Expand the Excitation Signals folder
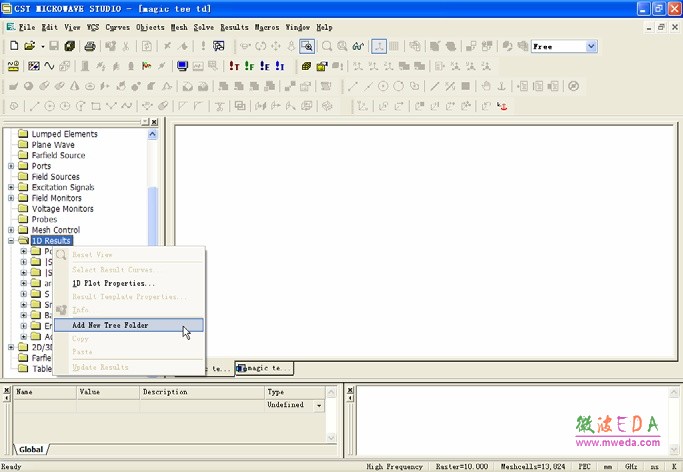This screenshot has height=472, width=683. click(x=11, y=187)
